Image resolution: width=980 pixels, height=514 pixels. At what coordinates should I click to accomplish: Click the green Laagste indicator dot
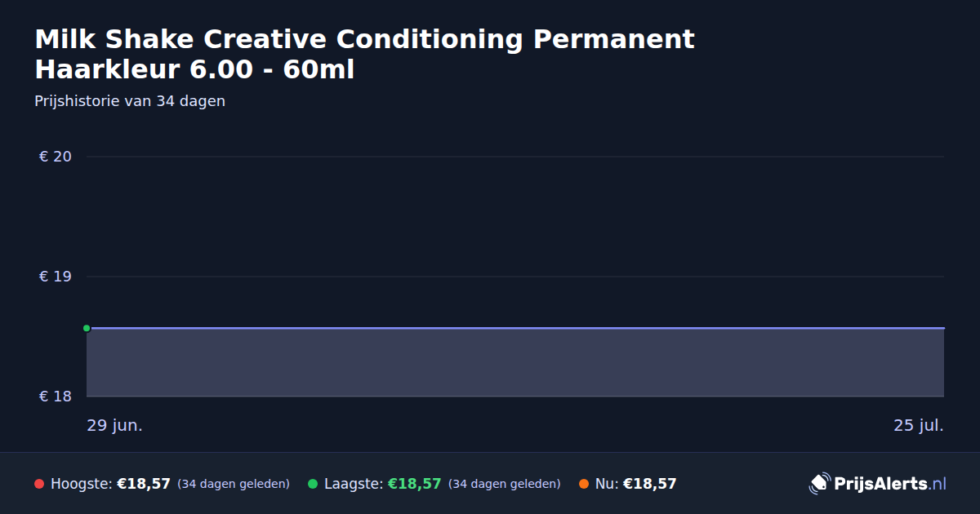(313, 484)
